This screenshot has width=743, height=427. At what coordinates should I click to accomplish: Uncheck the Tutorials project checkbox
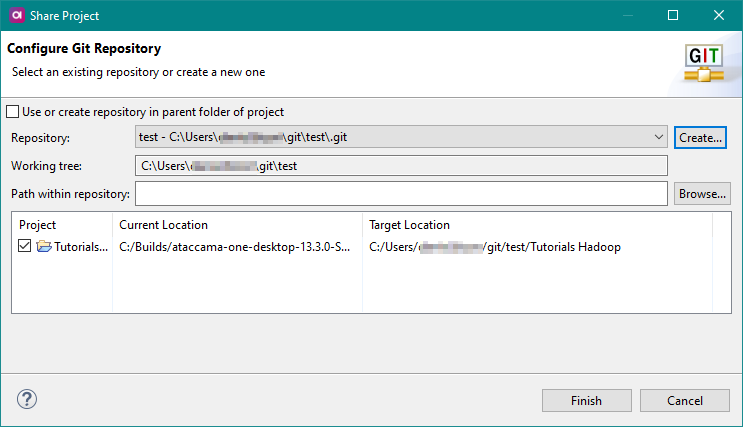(25, 247)
